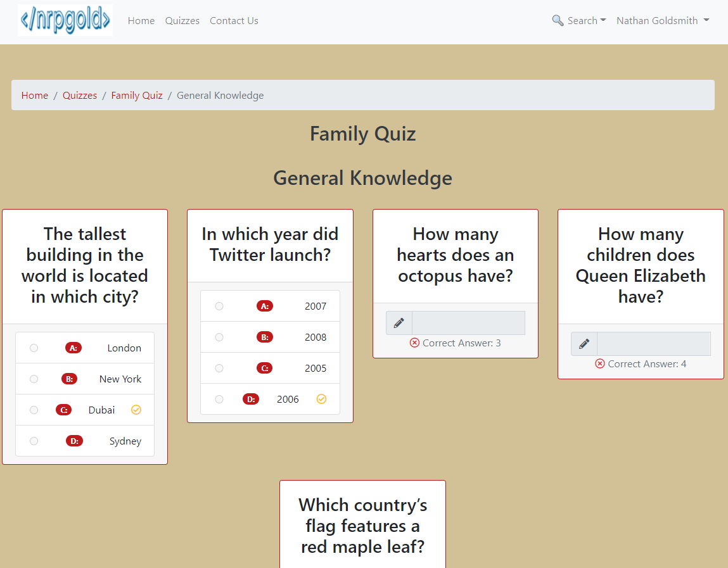Select the Sydney radio button
The height and width of the screenshot is (568, 728).
pyautogui.click(x=34, y=441)
